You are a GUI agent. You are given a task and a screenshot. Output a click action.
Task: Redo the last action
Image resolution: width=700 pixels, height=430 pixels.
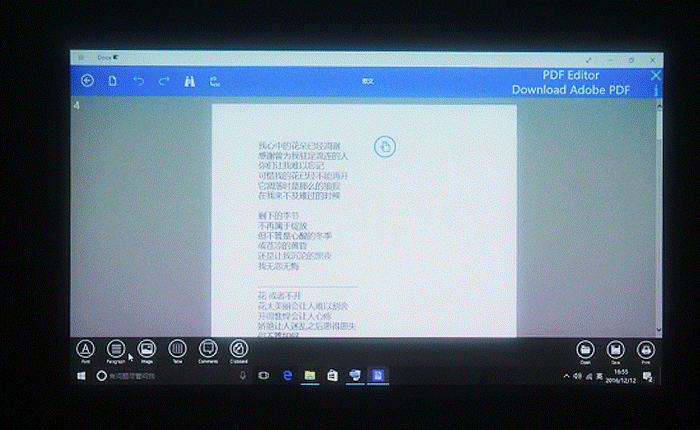click(164, 81)
